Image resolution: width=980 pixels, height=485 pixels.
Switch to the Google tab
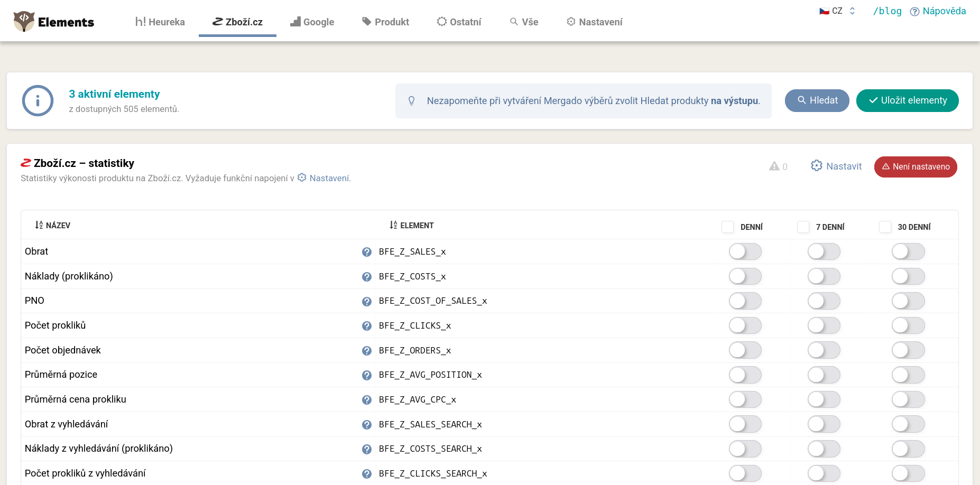click(x=312, y=22)
